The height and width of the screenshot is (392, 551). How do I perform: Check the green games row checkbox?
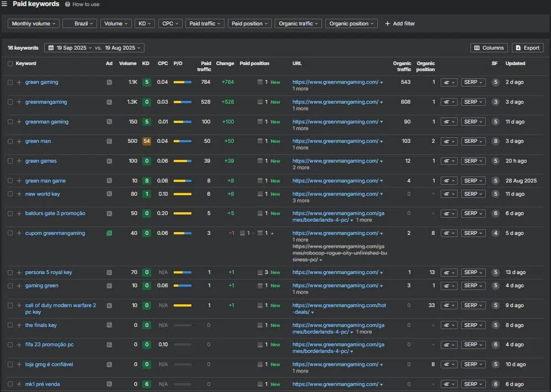pyautogui.click(x=10, y=161)
